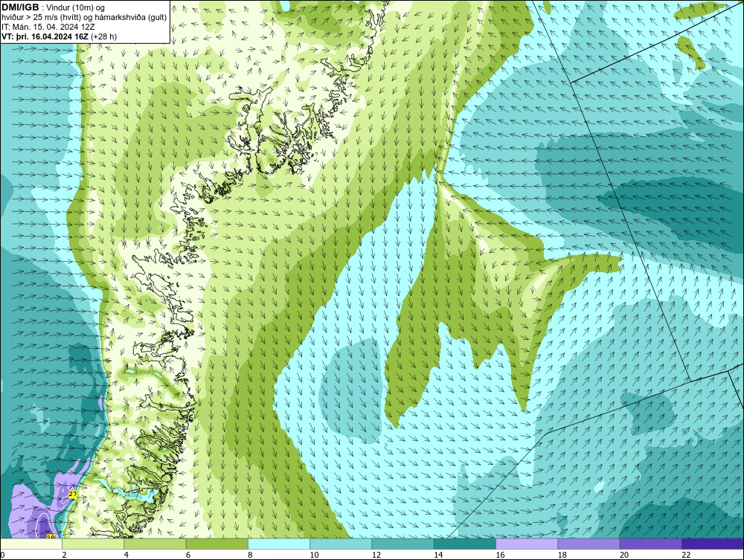Viewport: 744px width, 560px height.
Task: Click the legend scale number '6'
Action: (x=188, y=555)
